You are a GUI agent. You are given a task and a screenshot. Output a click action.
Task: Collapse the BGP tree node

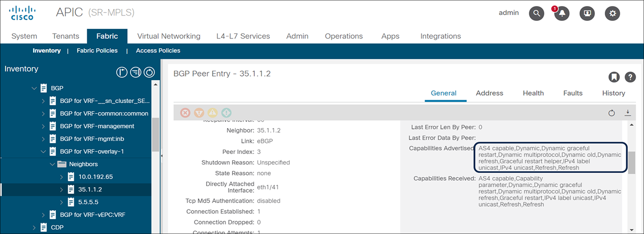[x=34, y=88]
